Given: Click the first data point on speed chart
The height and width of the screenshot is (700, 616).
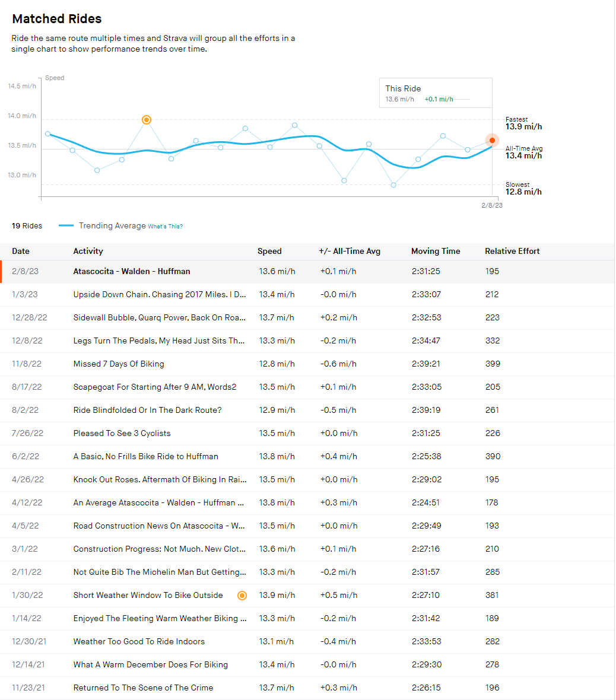Looking at the screenshot, I should pos(48,134).
